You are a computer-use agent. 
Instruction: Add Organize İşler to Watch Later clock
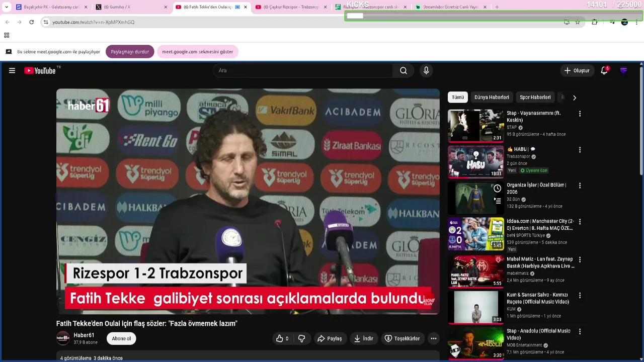click(x=497, y=189)
